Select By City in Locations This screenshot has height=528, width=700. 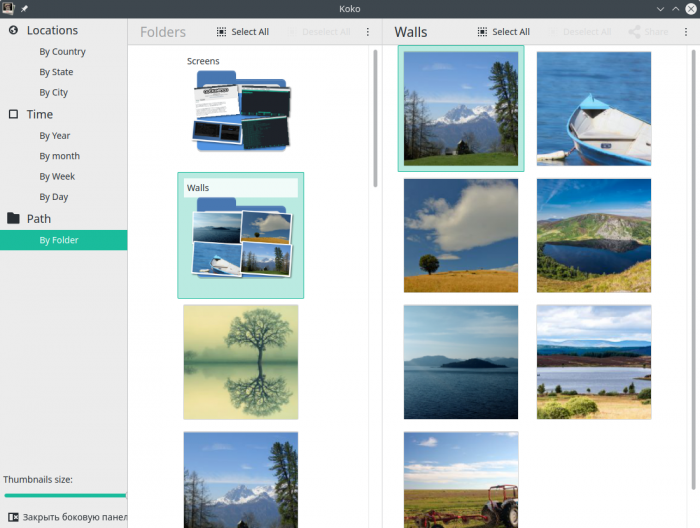click(x=54, y=93)
